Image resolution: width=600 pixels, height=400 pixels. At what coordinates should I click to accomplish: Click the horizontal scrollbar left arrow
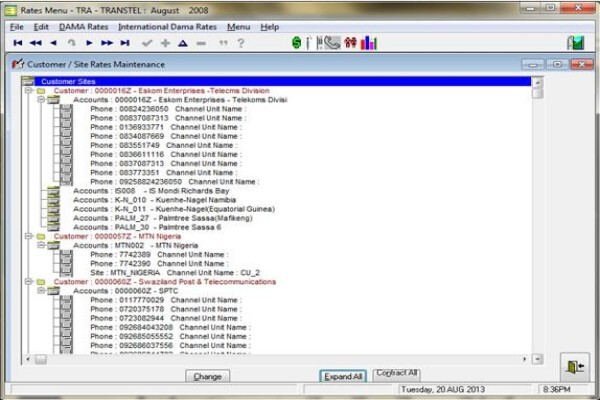pos(28,359)
